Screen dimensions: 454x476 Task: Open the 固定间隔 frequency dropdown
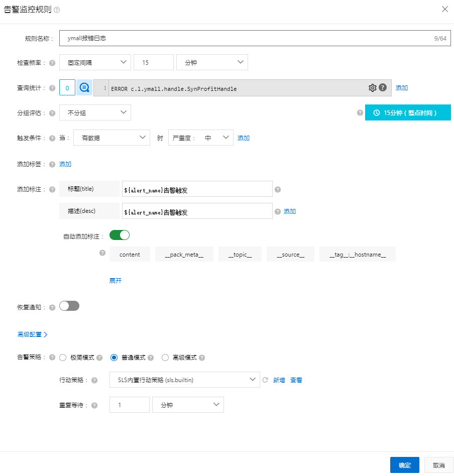pos(95,62)
